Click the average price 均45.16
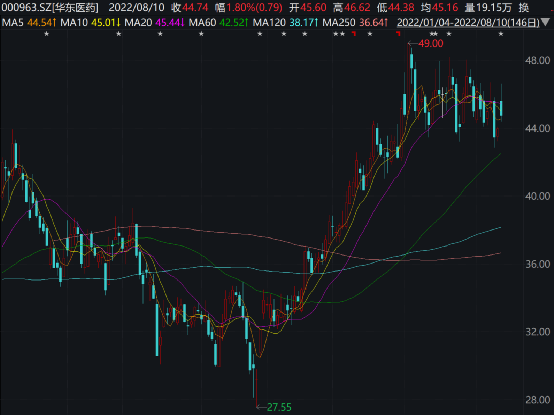Image resolution: width=554 pixels, height=415 pixels. click(x=440, y=7)
